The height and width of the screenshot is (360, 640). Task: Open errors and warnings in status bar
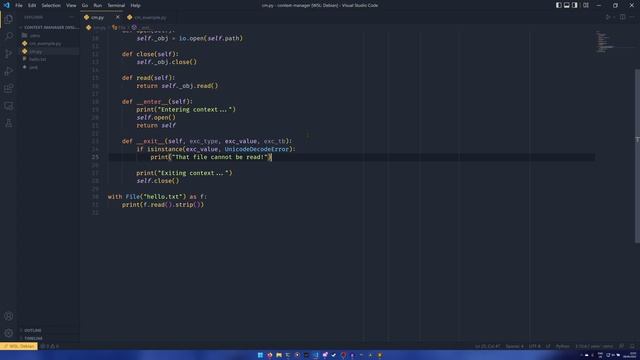pos(50,346)
